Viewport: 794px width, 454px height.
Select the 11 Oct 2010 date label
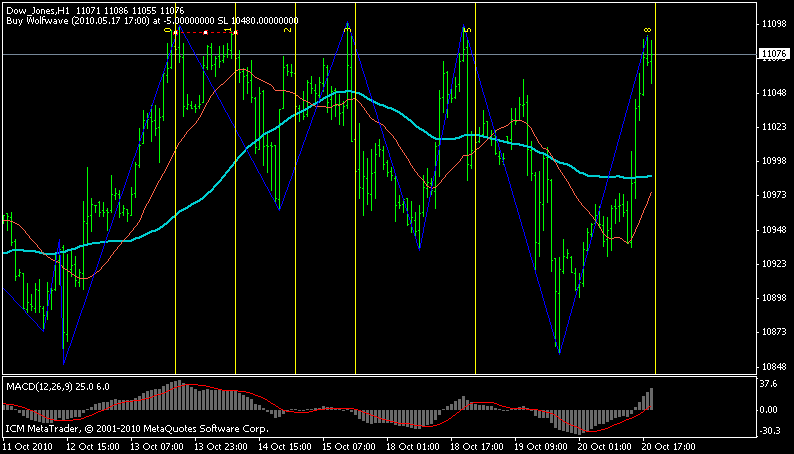click(26, 447)
